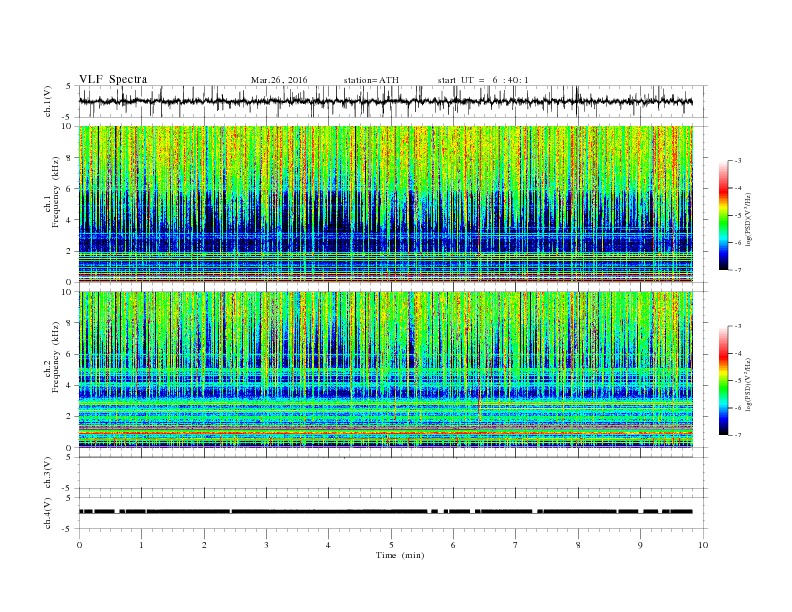The height and width of the screenshot is (612, 792).
Task: Click the "Time (min)" axis title
Action: (400, 555)
